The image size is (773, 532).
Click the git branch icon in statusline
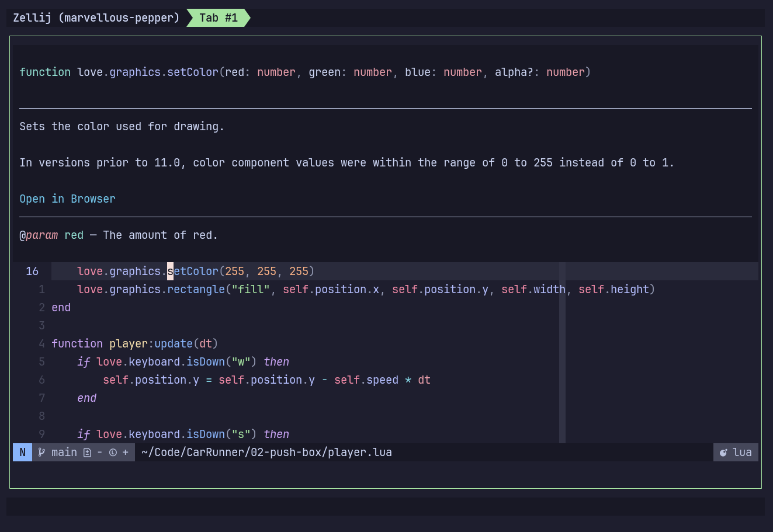click(x=41, y=453)
